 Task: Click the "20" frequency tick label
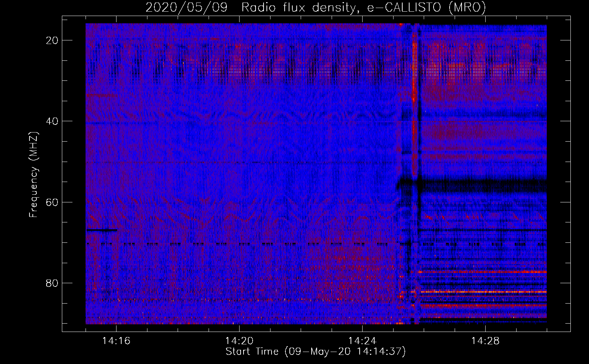pyautogui.click(x=52, y=40)
